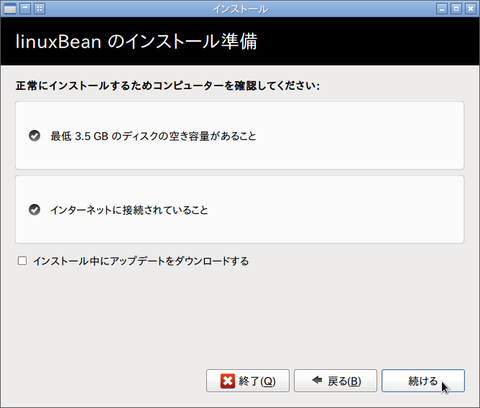Click the text インターネットに接続されていること
The height and width of the screenshot is (408, 480).
click(x=129, y=210)
